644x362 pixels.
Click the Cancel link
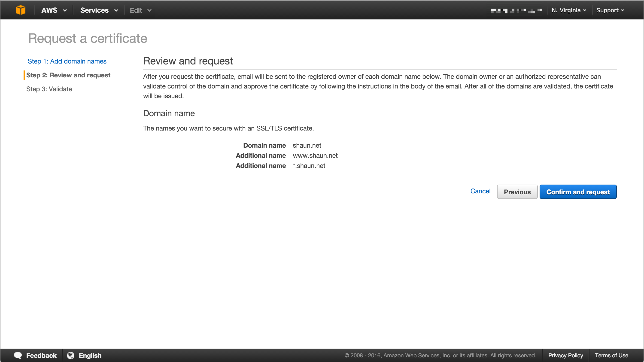point(480,191)
